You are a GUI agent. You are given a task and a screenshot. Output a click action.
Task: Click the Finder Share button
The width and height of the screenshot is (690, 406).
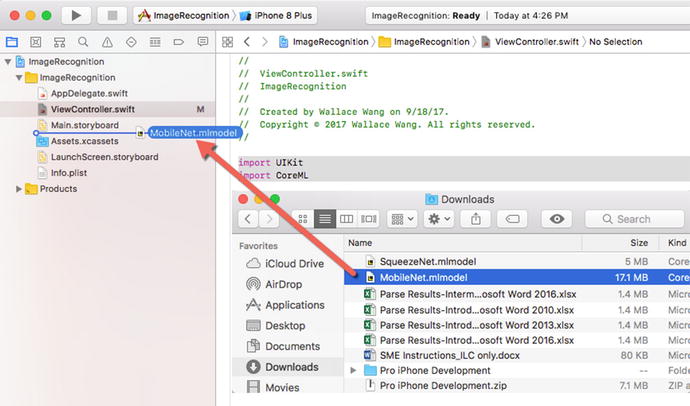(476, 219)
